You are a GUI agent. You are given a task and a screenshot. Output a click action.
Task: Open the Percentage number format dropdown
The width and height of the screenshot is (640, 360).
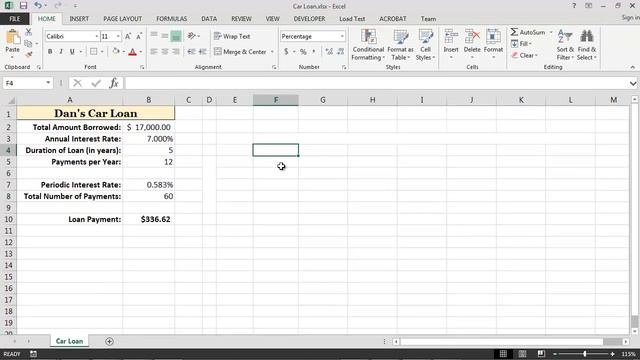pos(342,36)
